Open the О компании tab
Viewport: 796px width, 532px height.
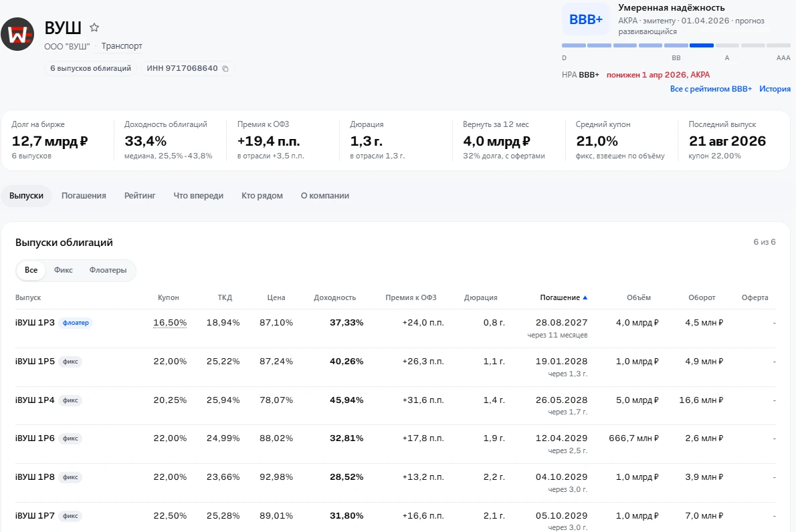[x=325, y=196]
